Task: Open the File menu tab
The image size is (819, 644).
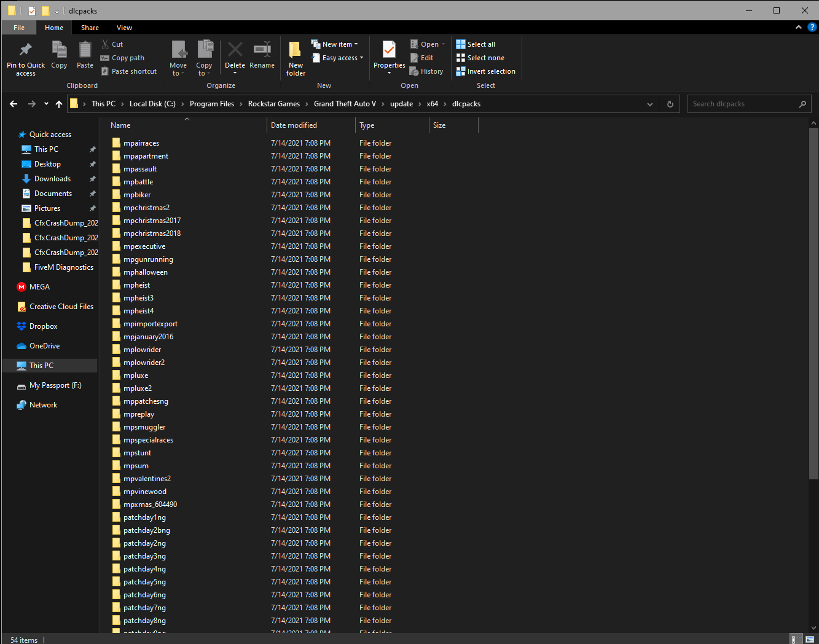Action: point(19,28)
